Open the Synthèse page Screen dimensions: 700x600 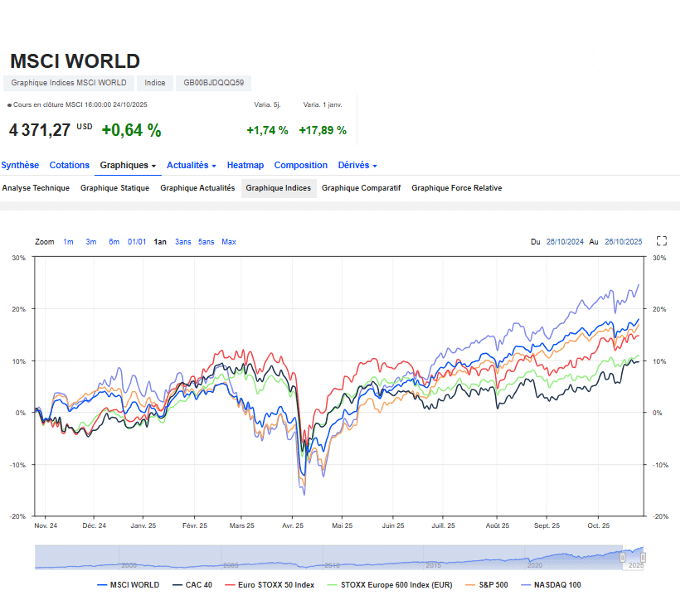pos(19,165)
